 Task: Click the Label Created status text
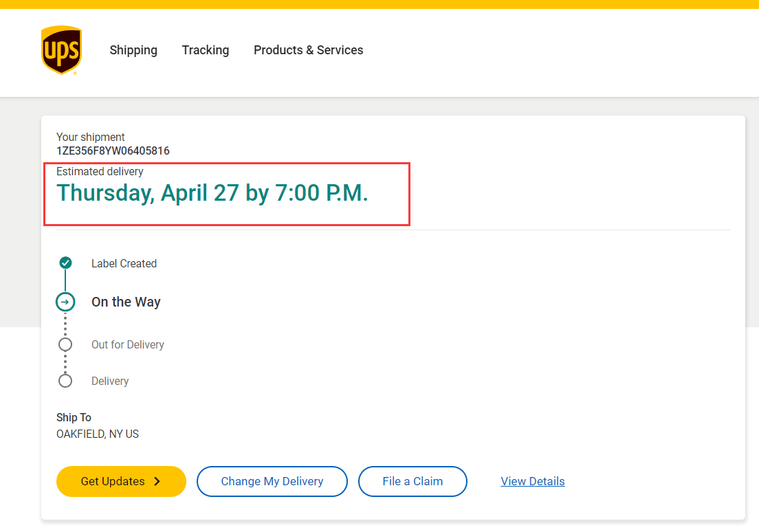click(x=124, y=263)
